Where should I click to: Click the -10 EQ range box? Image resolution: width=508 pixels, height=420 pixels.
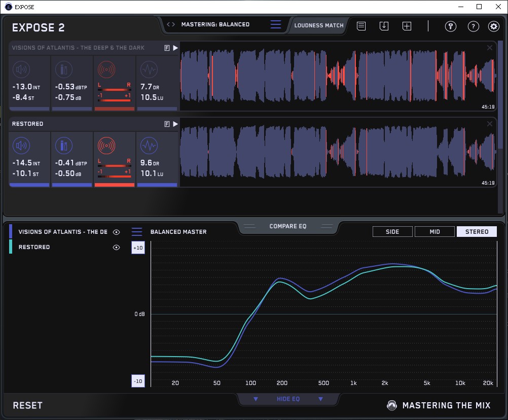tap(138, 381)
